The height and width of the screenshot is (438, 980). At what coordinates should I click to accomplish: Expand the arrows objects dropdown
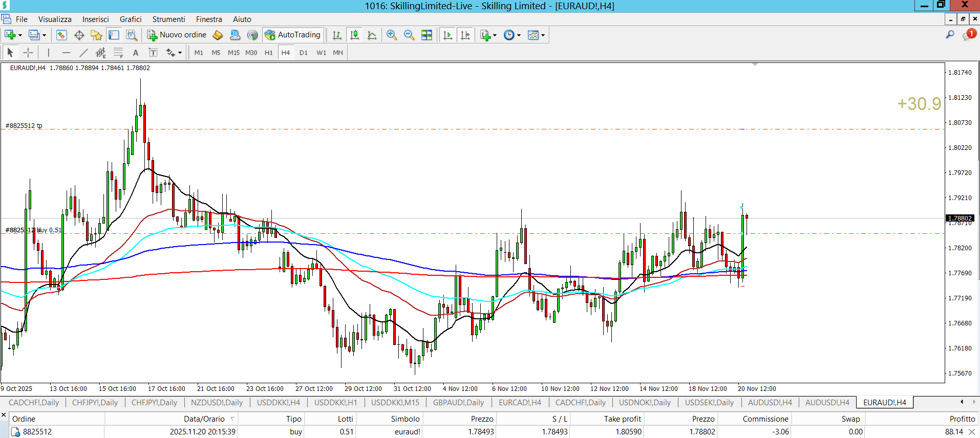180,53
